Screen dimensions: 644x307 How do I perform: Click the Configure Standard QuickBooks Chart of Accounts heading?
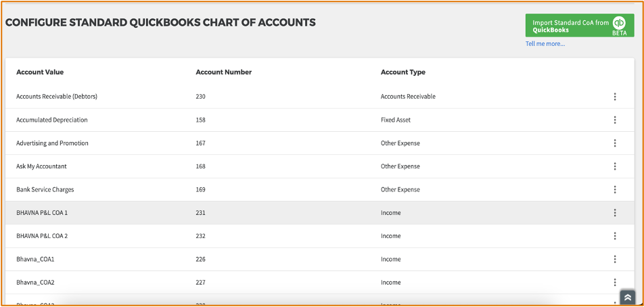click(160, 22)
